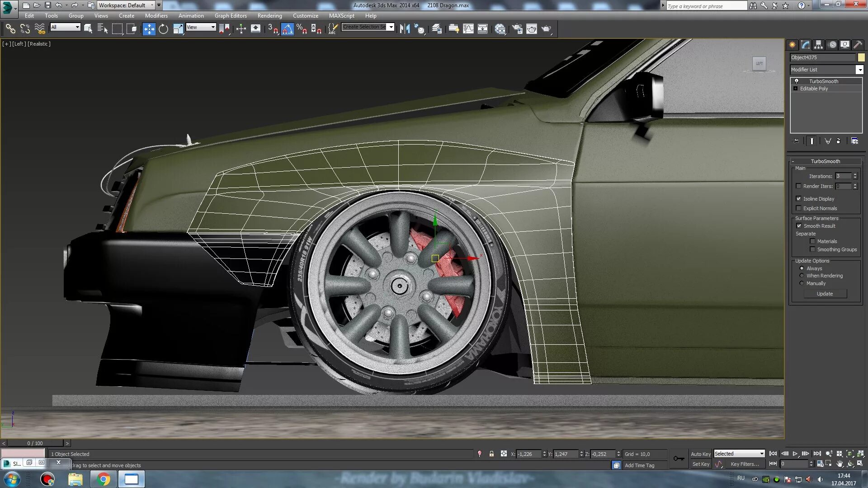Open the Hierarchy command panel tab
The image size is (868, 488).
tap(818, 45)
